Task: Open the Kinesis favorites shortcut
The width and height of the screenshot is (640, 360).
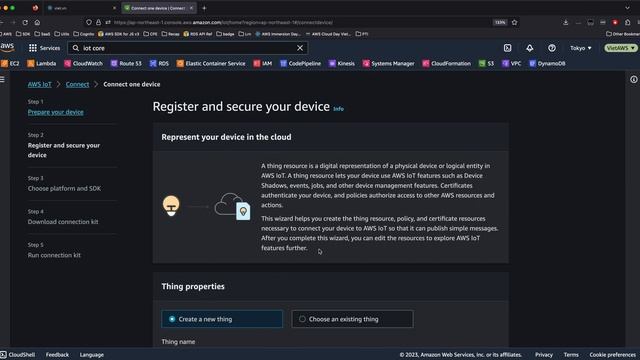Action: [342, 64]
